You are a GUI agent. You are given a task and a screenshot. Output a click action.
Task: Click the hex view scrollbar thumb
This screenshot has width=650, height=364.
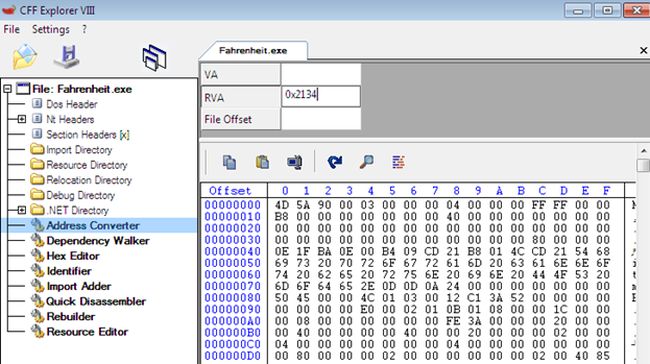[x=643, y=165]
